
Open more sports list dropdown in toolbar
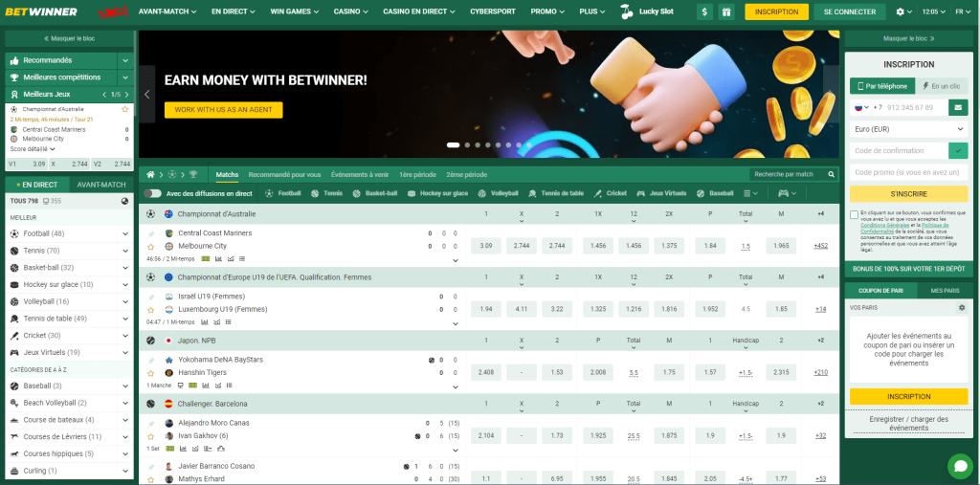(x=750, y=194)
